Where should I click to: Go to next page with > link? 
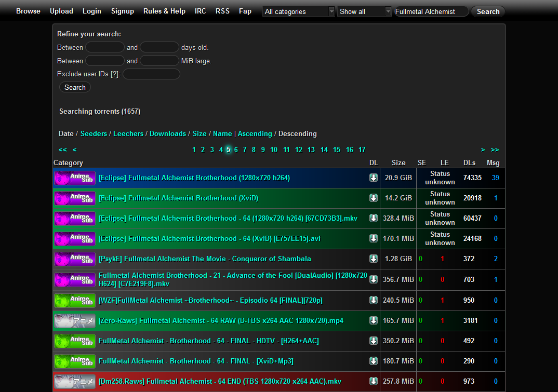click(x=483, y=150)
